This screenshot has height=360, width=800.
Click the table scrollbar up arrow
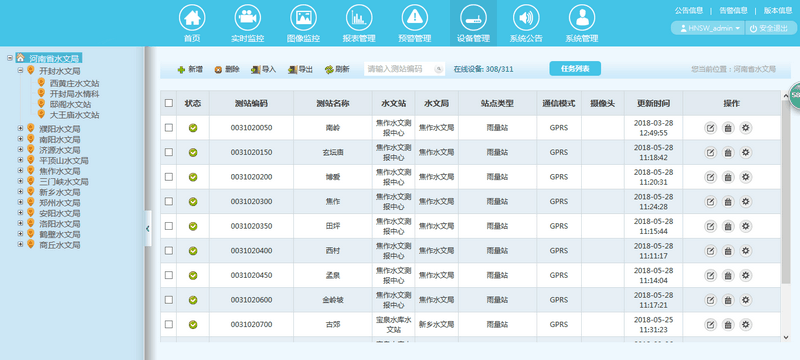point(785,95)
